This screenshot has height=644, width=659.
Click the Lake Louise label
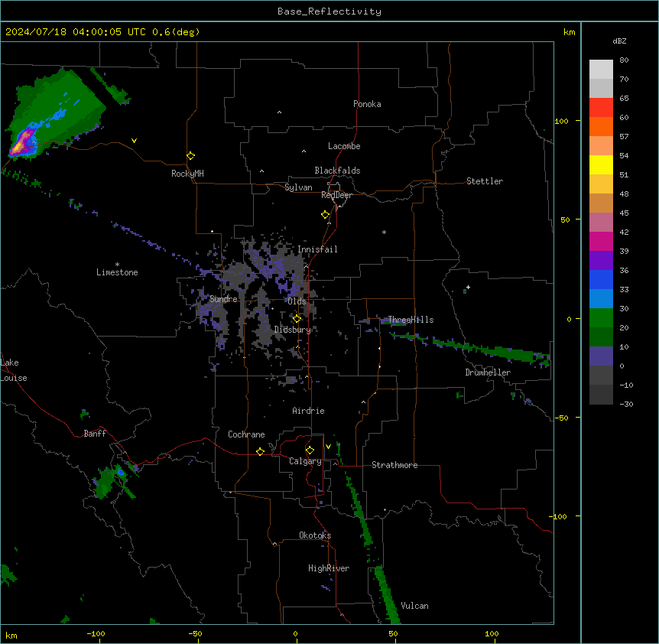tap(14, 370)
